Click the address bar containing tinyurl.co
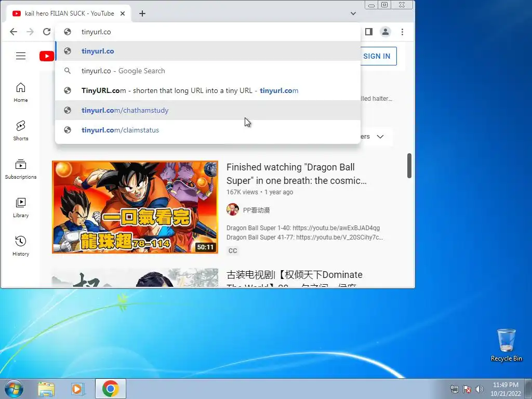This screenshot has height=399, width=532. (x=208, y=32)
